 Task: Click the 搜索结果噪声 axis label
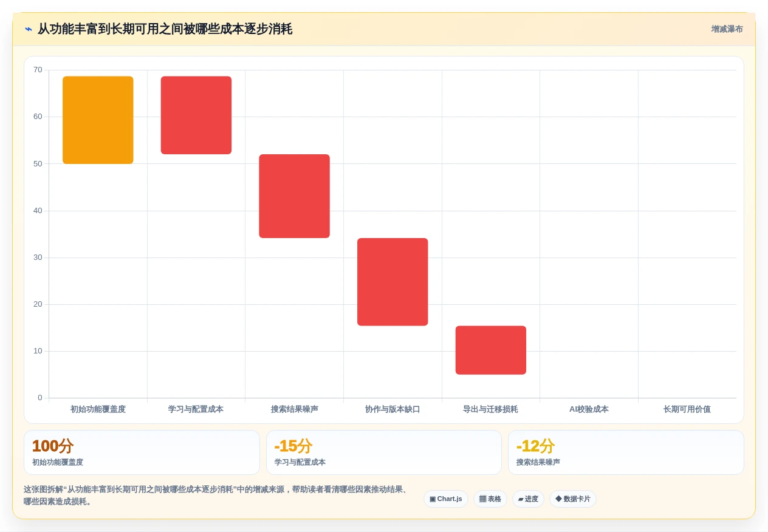point(295,409)
